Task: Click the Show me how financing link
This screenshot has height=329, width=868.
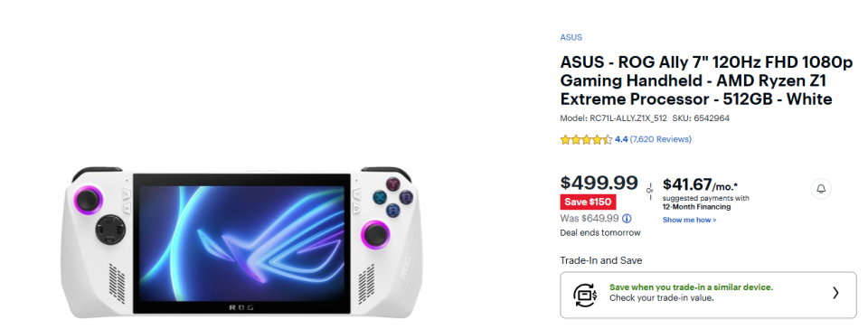Action: point(689,220)
